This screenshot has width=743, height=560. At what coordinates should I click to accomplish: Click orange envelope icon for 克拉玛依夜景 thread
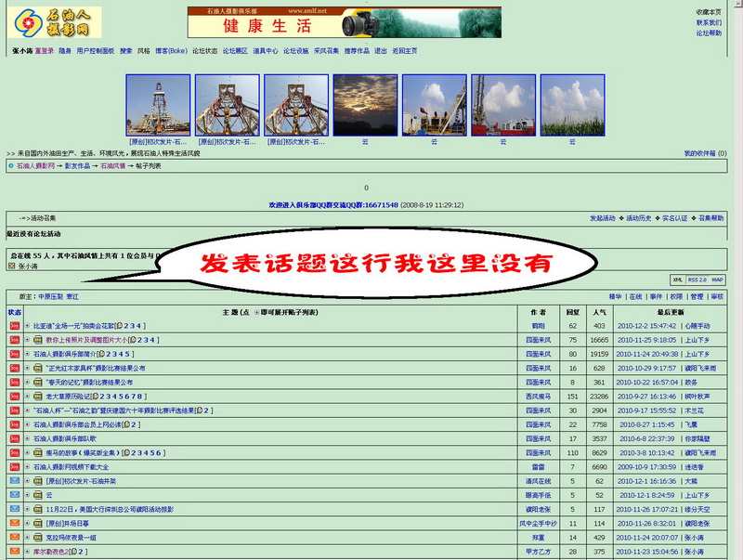click(x=15, y=538)
